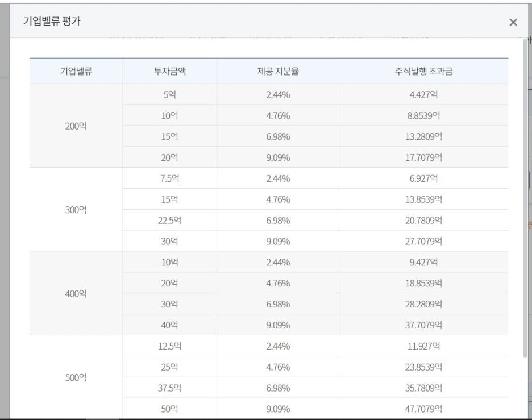The width and height of the screenshot is (532, 420).
Task: Click 30억 investment in the 27.7079억 row
Action: click(169, 241)
